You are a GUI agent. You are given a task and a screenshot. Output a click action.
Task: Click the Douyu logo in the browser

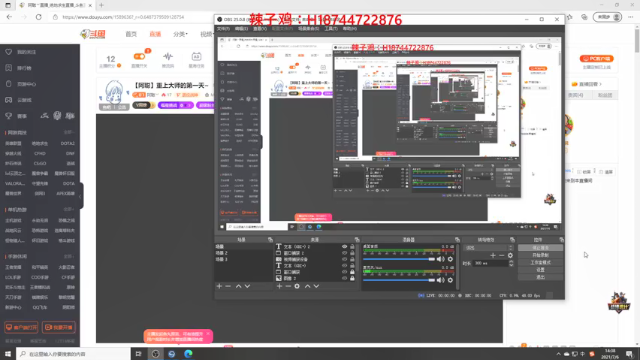(93, 34)
